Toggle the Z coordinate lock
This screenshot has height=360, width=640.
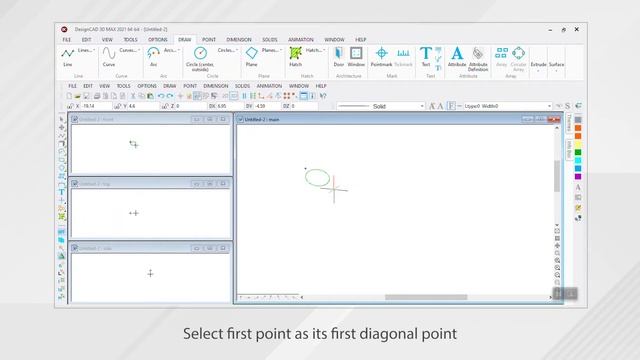click(165, 106)
